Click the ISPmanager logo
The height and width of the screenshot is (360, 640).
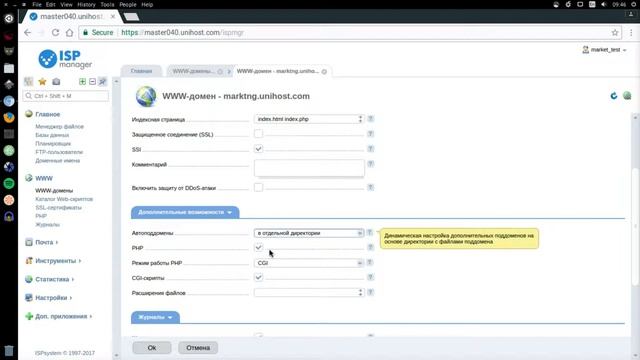[65, 59]
